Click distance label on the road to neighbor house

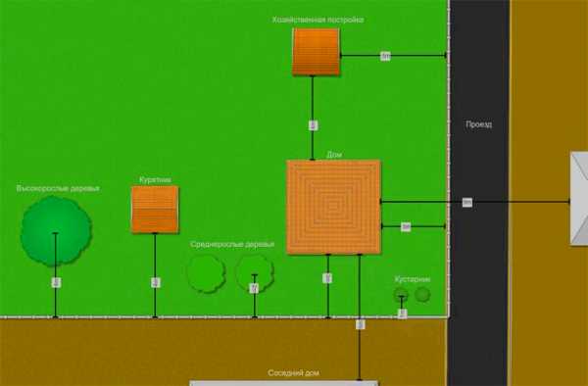pos(466,203)
